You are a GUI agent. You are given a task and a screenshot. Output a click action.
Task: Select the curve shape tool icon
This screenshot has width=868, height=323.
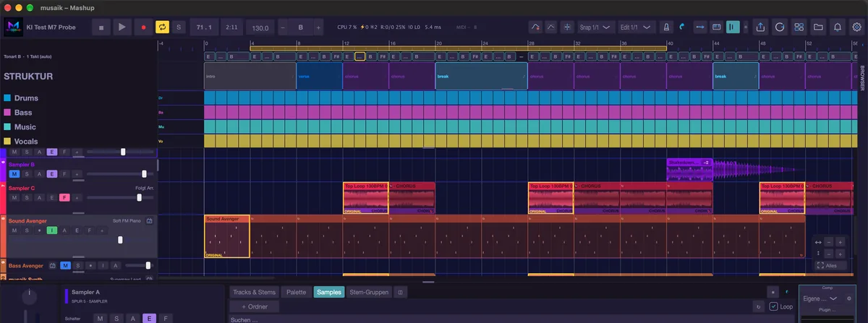click(x=552, y=27)
